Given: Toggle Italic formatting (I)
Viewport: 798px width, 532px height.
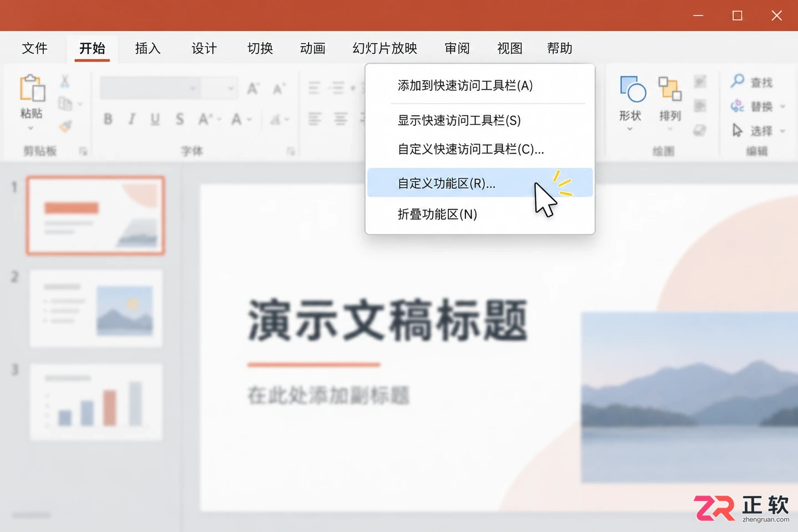Looking at the screenshot, I should pyautogui.click(x=131, y=119).
